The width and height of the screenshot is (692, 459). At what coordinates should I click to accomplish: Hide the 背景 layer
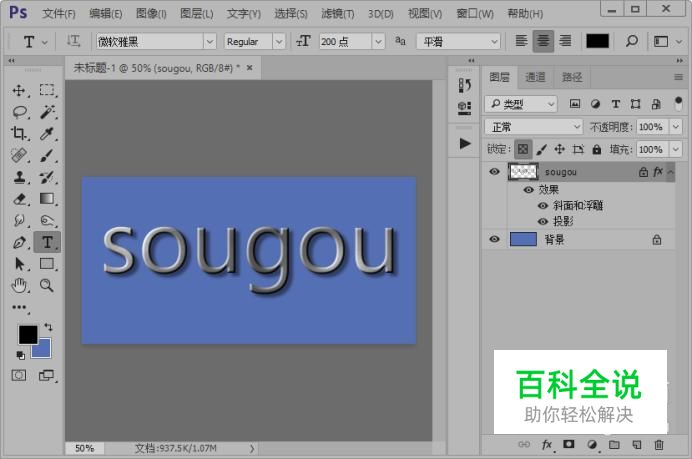494,239
